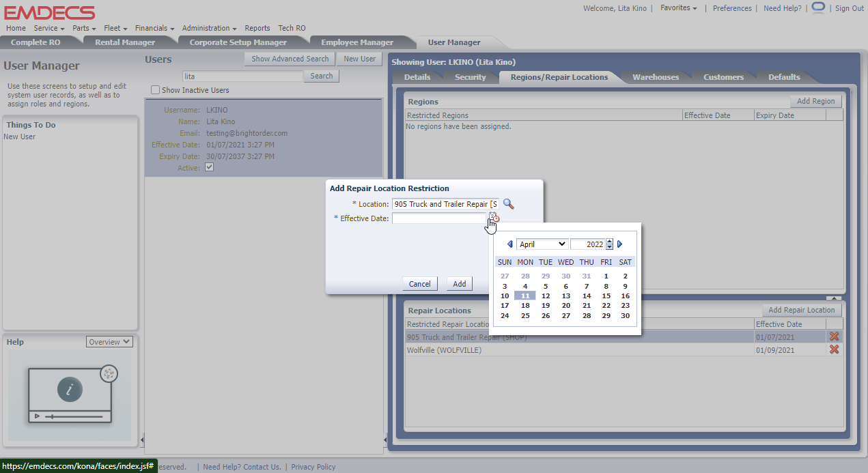Click Show Advanced Search button
This screenshot has height=473, width=868.
[x=290, y=59]
